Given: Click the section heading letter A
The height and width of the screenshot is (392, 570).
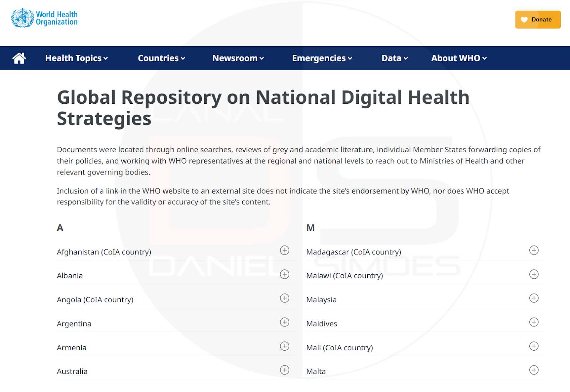Looking at the screenshot, I should (x=60, y=228).
